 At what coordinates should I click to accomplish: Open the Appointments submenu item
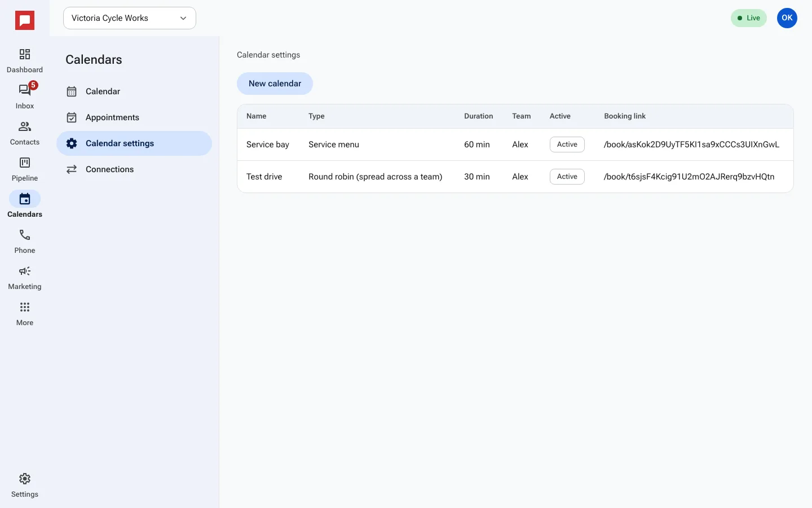pyautogui.click(x=134, y=117)
